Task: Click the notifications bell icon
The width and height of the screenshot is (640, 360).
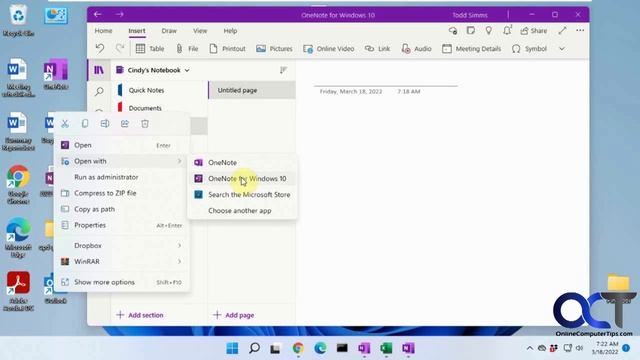Action: point(507,30)
